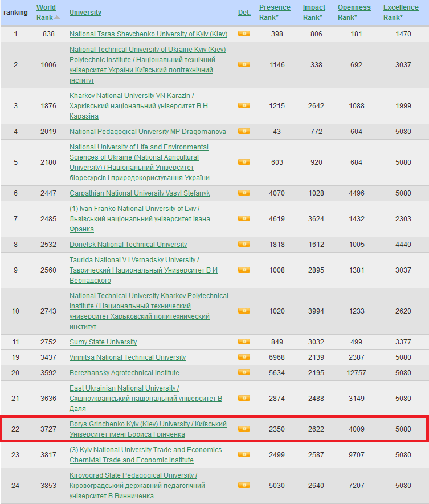Open details icon for Ivan Franko National University
Viewport: 429px width, 504px height.
(x=244, y=218)
